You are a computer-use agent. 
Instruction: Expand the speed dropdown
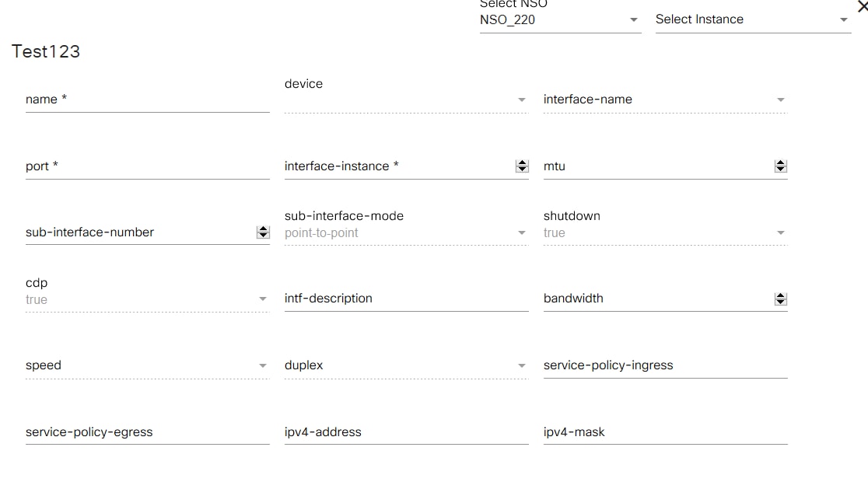146,365
